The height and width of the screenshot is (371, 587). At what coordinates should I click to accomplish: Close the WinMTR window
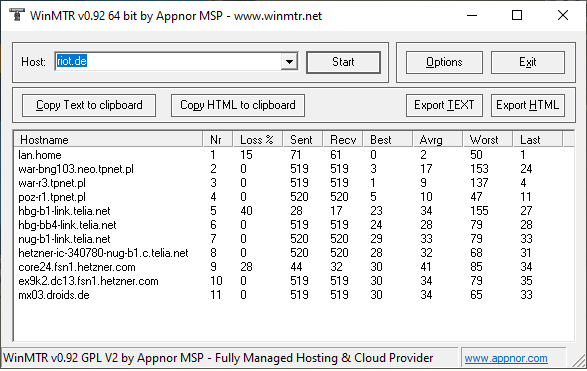tap(563, 15)
